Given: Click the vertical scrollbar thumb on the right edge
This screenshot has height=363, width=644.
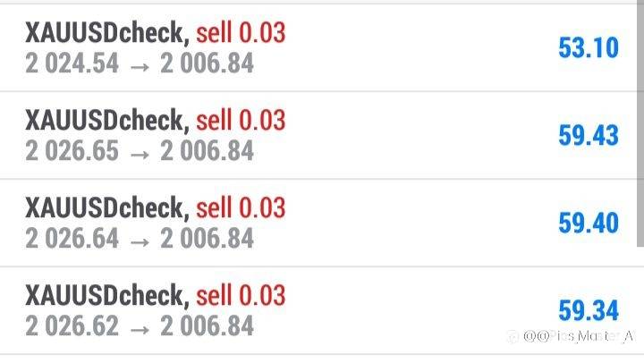Looking at the screenshot, I should pyautogui.click(x=640, y=123).
